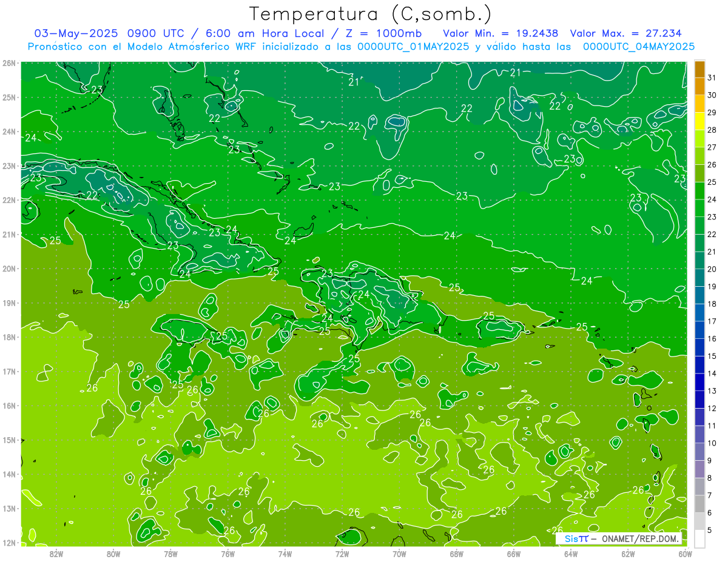
Task: Click the legend scale label '31'
Action: click(x=712, y=78)
